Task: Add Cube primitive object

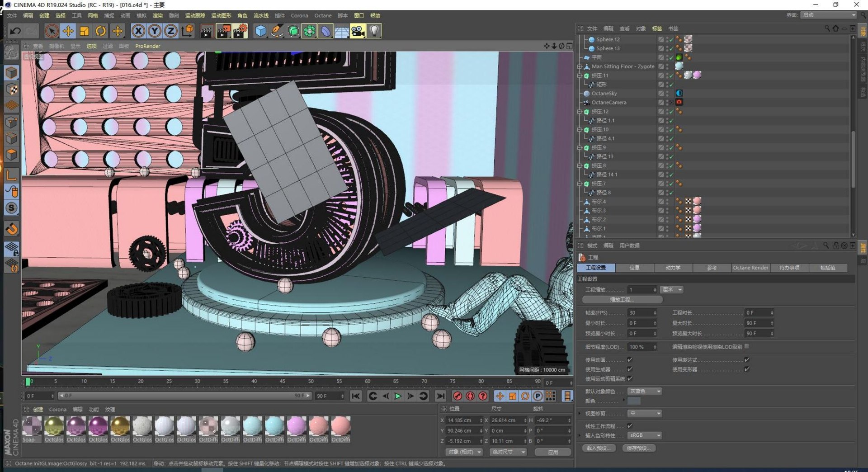Action: pyautogui.click(x=261, y=31)
